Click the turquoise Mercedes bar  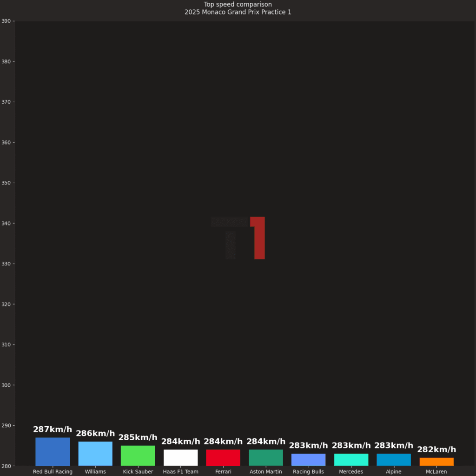[x=351, y=460]
